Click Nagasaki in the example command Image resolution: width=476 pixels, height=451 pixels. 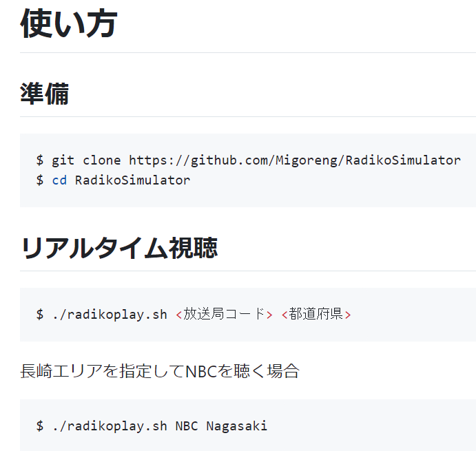click(x=237, y=426)
